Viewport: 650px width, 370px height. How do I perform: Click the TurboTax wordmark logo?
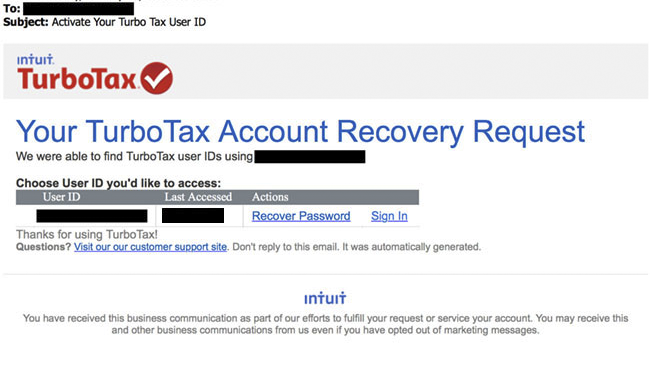pos(77,79)
